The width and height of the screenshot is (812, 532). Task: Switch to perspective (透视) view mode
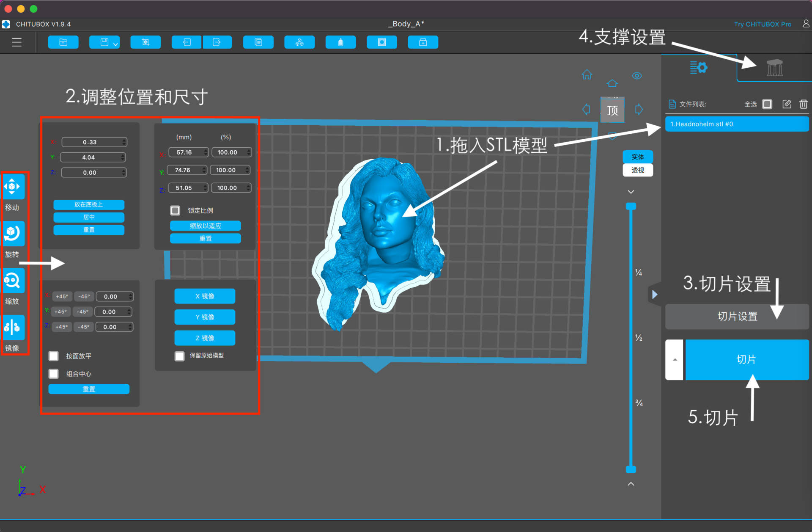(x=638, y=170)
